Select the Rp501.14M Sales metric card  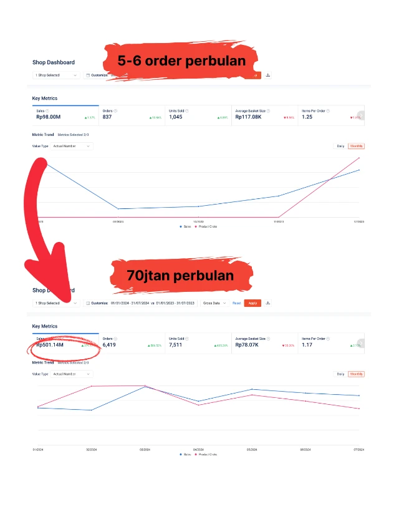tap(49, 344)
